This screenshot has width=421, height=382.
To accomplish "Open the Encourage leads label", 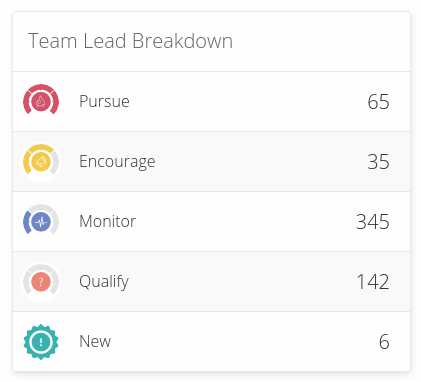I will point(117,162).
